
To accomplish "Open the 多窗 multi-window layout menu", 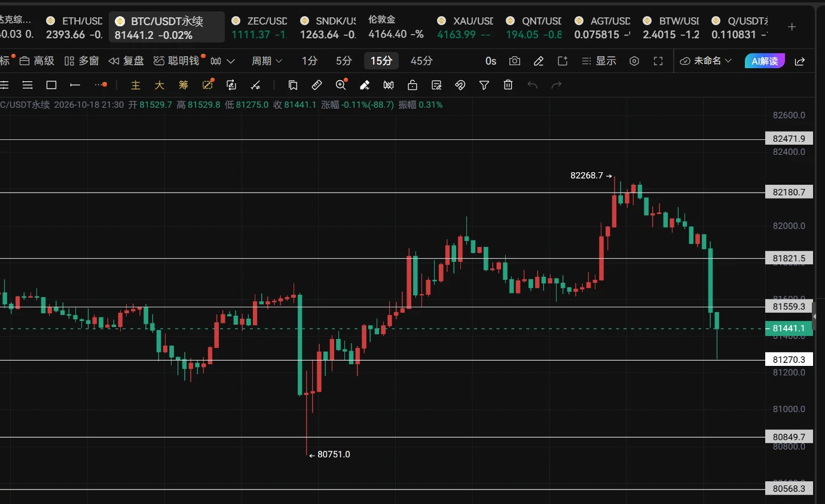I will [x=81, y=61].
